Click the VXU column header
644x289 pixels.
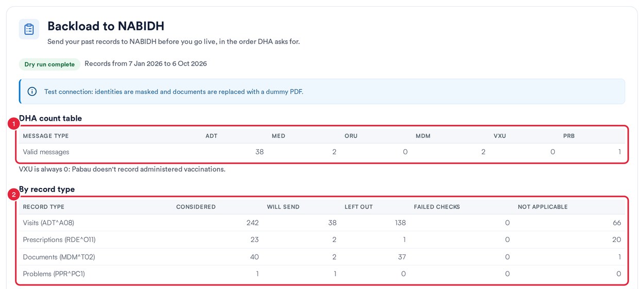point(500,136)
